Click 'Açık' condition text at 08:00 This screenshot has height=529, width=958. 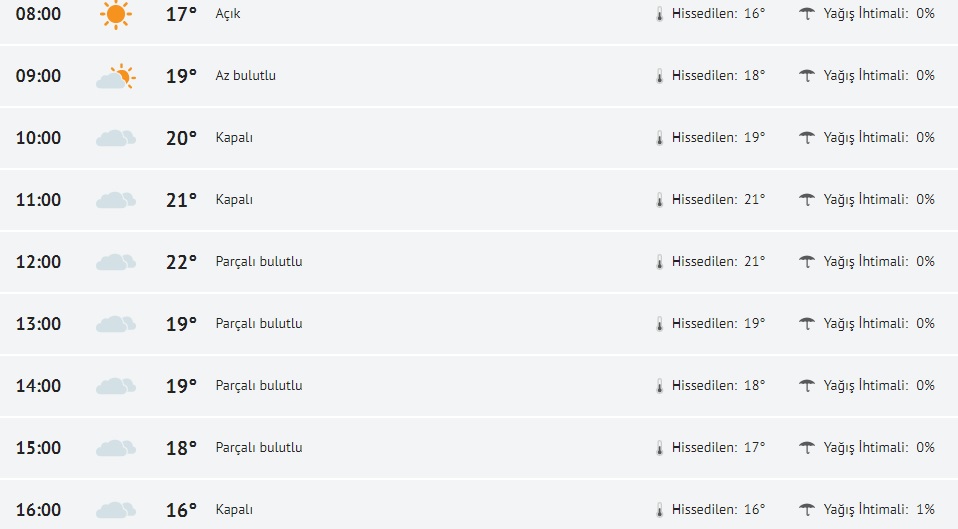(x=228, y=14)
